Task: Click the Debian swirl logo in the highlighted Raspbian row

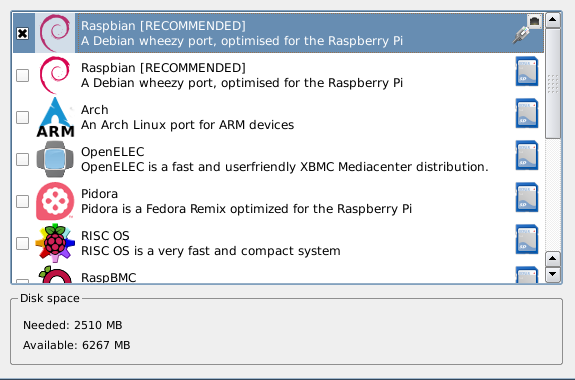Action: coord(55,33)
